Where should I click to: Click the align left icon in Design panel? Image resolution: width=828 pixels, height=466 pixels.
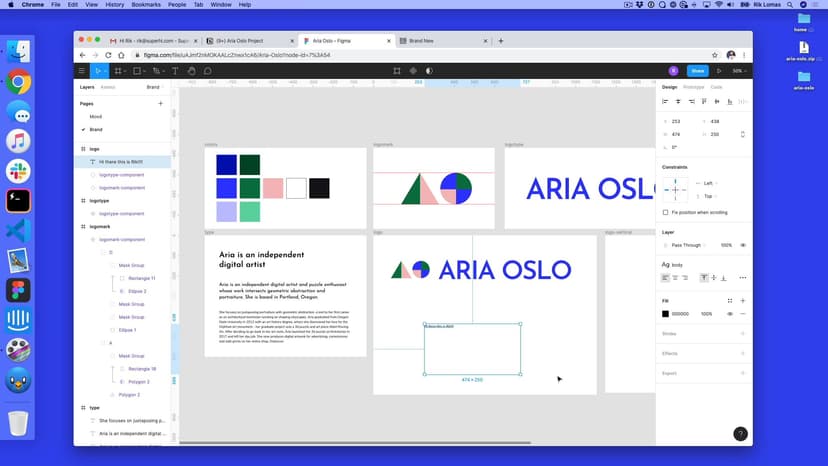pyautogui.click(x=666, y=101)
